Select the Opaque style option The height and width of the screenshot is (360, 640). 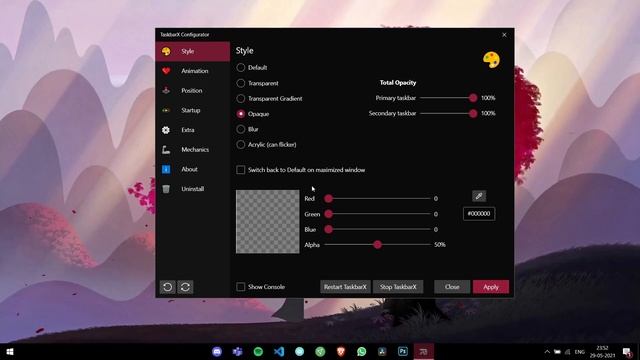pyautogui.click(x=241, y=114)
